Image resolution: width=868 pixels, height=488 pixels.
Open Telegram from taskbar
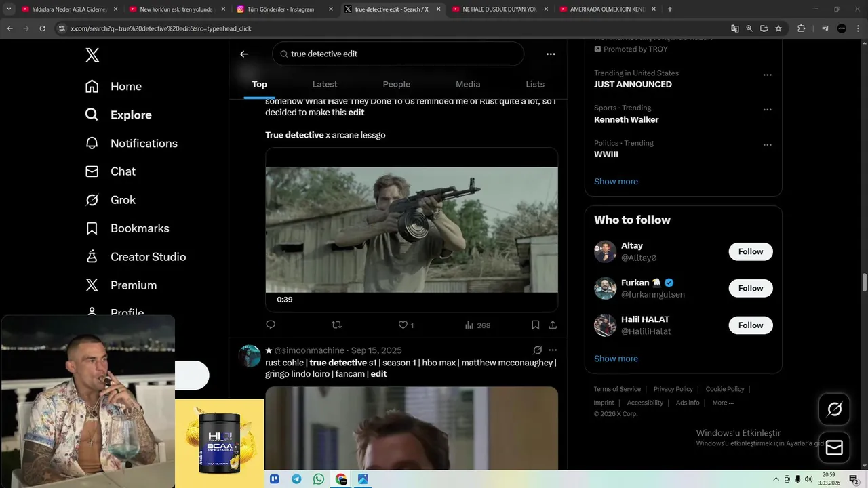(x=297, y=479)
